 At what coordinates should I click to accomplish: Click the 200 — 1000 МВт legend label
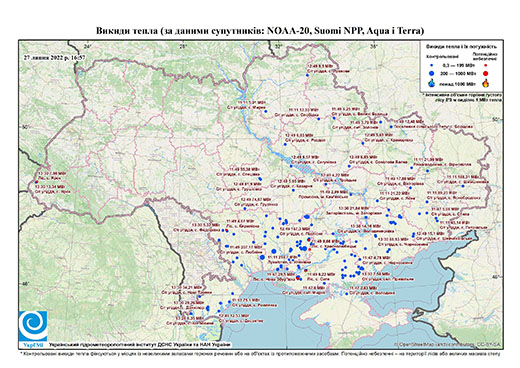pyautogui.click(x=459, y=73)
